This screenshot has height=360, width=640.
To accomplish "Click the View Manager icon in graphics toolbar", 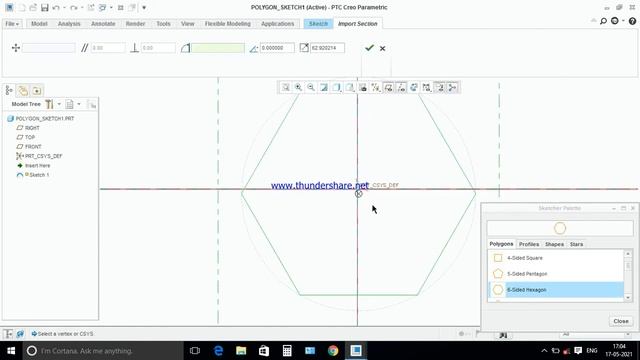I will [362, 87].
